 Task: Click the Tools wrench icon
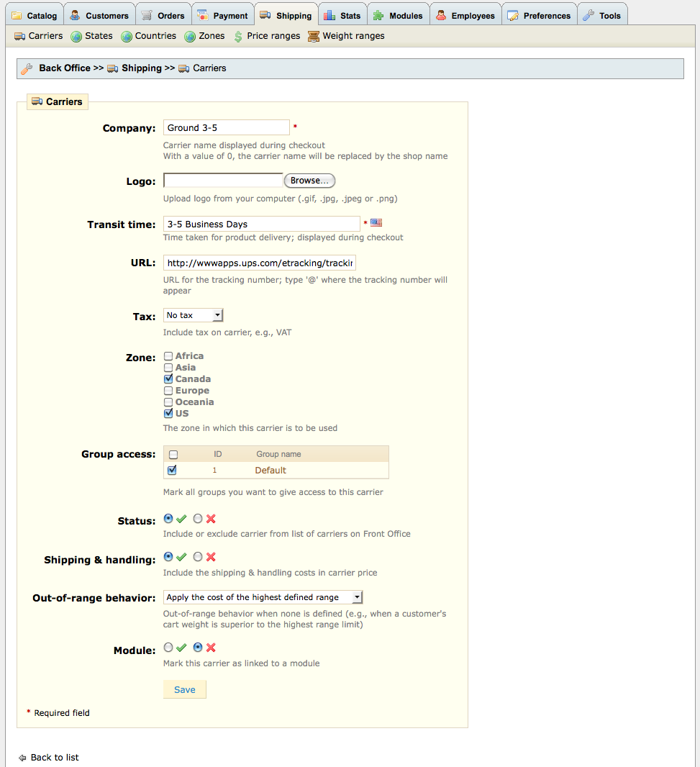(x=588, y=16)
